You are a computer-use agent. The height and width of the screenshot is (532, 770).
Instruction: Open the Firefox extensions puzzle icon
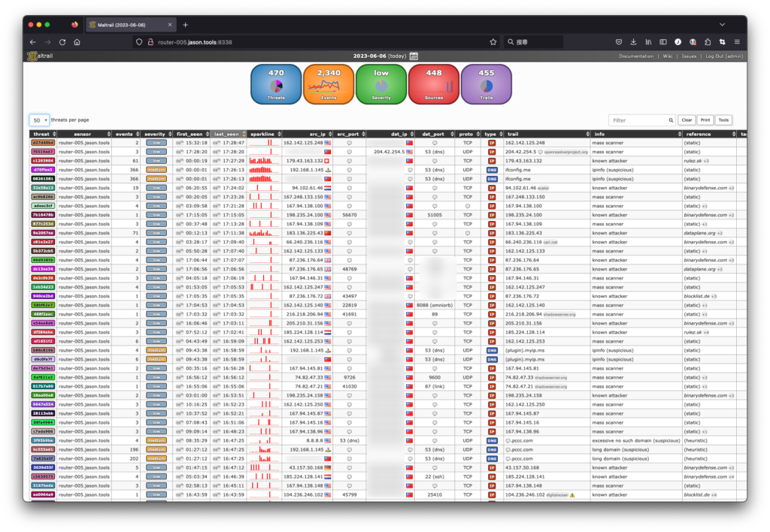[x=708, y=42]
